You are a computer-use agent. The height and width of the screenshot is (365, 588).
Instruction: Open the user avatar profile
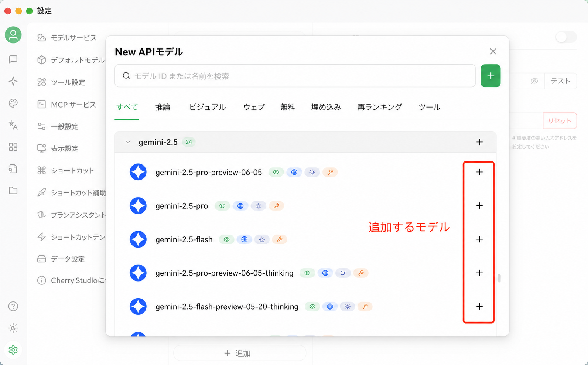click(13, 35)
